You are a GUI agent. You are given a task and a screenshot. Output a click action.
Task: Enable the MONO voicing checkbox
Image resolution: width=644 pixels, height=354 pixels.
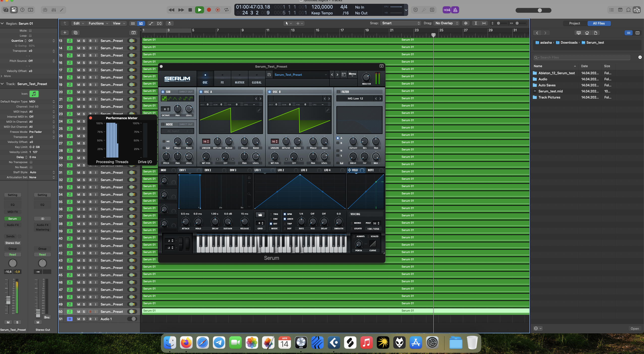click(352, 223)
